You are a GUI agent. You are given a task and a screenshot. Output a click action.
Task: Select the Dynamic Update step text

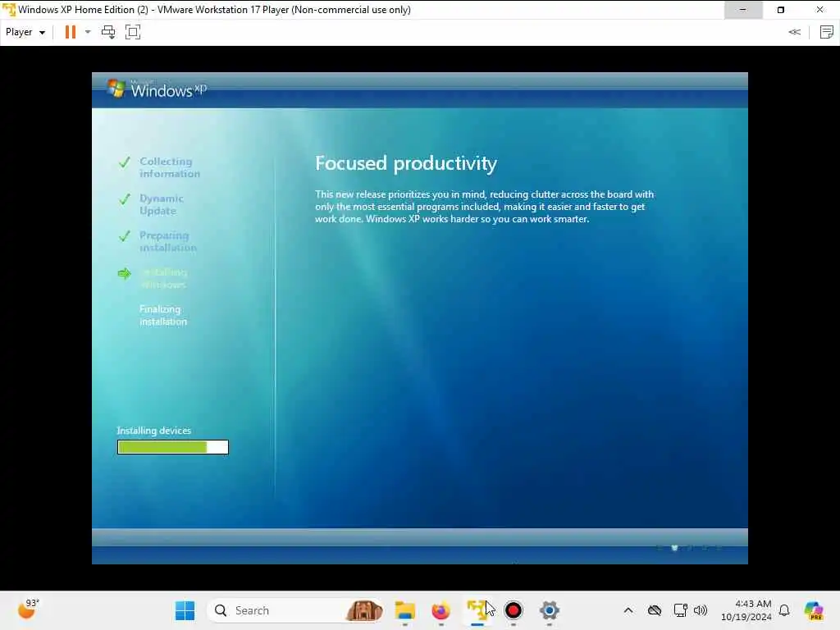click(x=162, y=204)
